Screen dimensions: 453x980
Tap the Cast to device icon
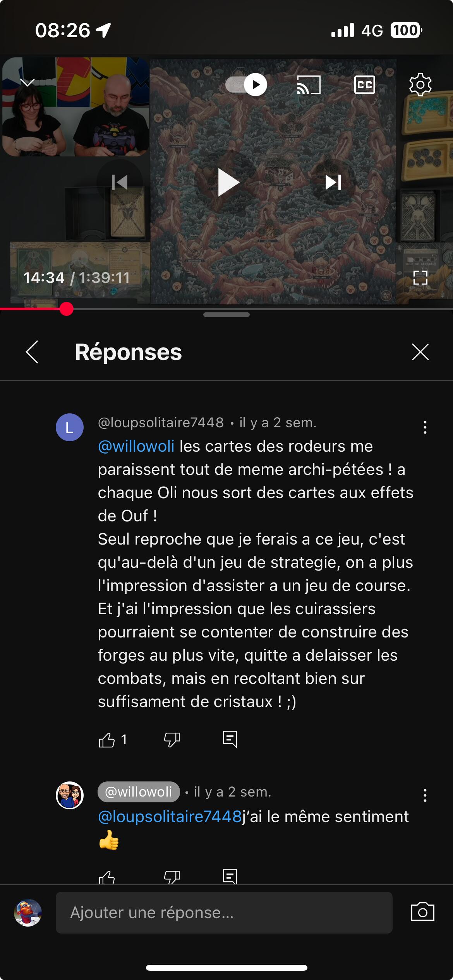click(309, 85)
